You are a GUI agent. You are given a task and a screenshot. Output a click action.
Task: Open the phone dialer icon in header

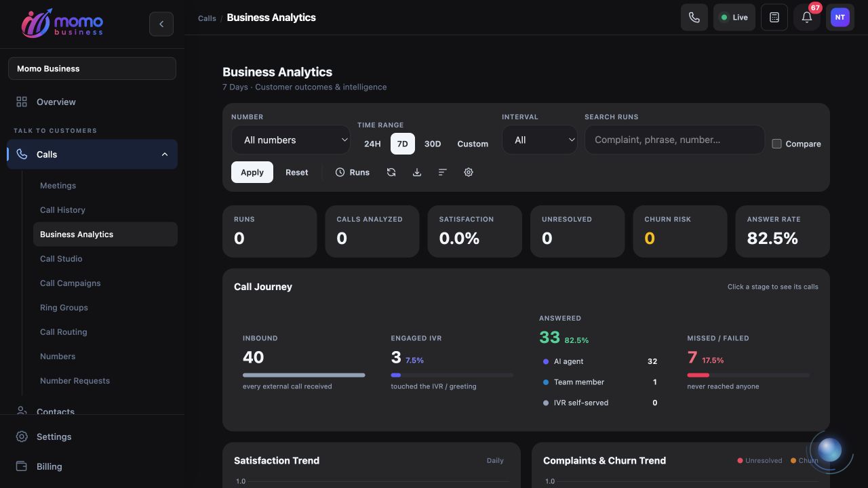(694, 18)
